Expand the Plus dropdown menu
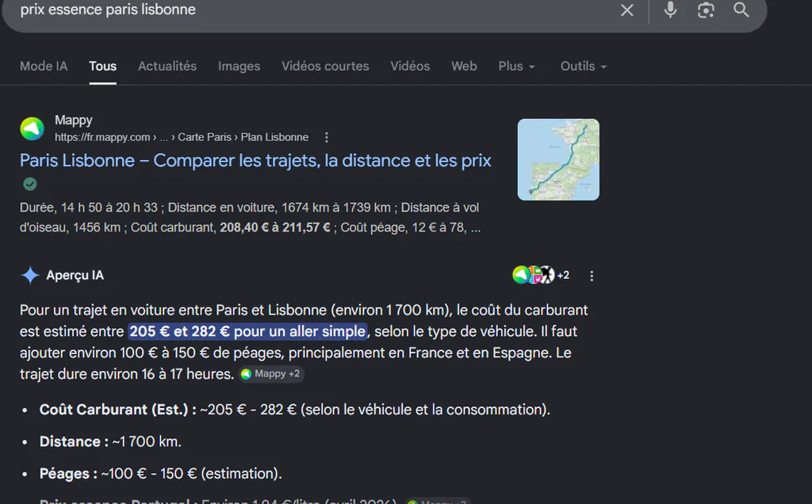Image resolution: width=812 pixels, height=504 pixels. [x=516, y=67]
